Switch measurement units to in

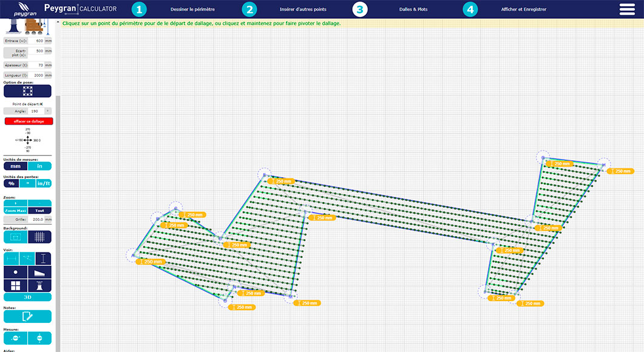[39, 166]
